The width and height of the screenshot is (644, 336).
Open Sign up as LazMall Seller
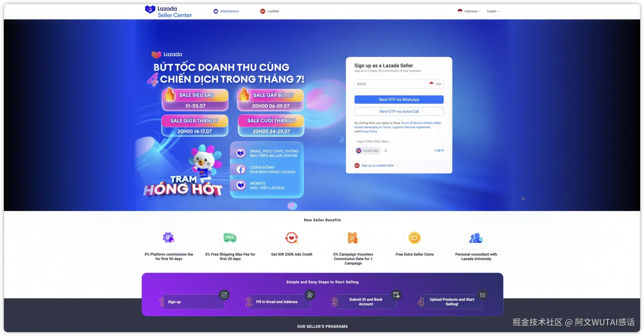point(378,165)
